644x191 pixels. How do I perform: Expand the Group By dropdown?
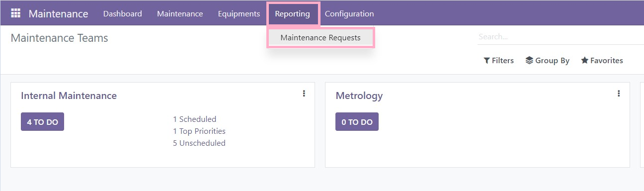click(x=547, y=61)
